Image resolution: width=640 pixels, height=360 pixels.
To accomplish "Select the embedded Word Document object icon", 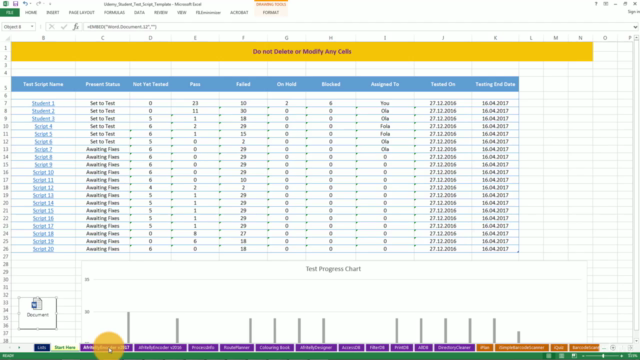I will (x=37, y=312).
